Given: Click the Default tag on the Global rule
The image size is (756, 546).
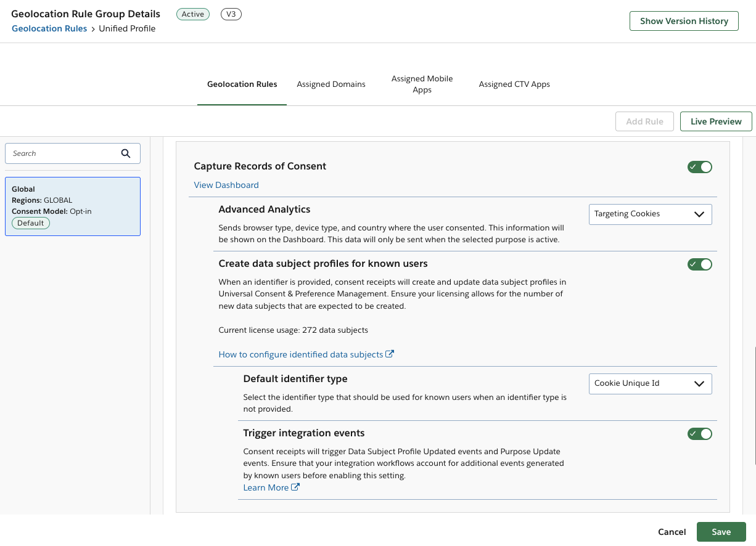Looking at the screenshot, I should (x=30, y=222).
